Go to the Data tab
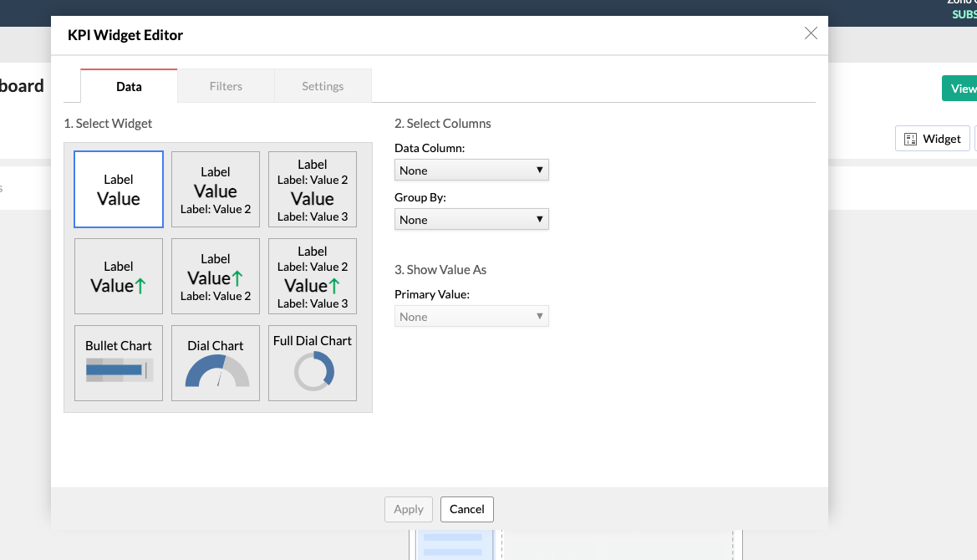 pyautogui.click(x=129, y=86)
